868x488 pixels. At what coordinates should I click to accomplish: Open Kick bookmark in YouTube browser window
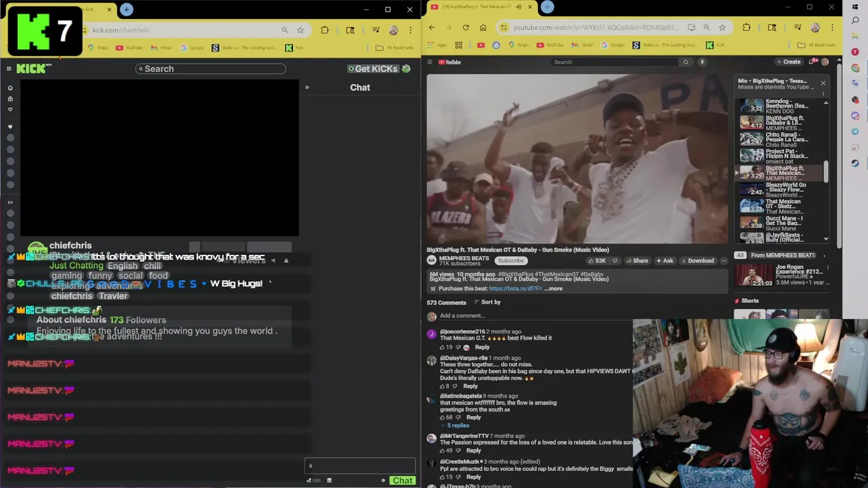click(x=715, y=45)
